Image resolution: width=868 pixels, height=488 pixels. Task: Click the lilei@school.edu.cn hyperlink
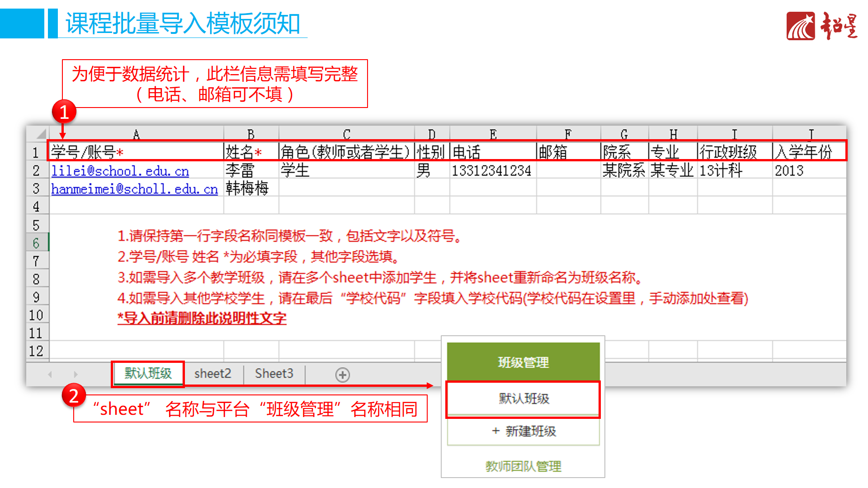pos(120,171)
